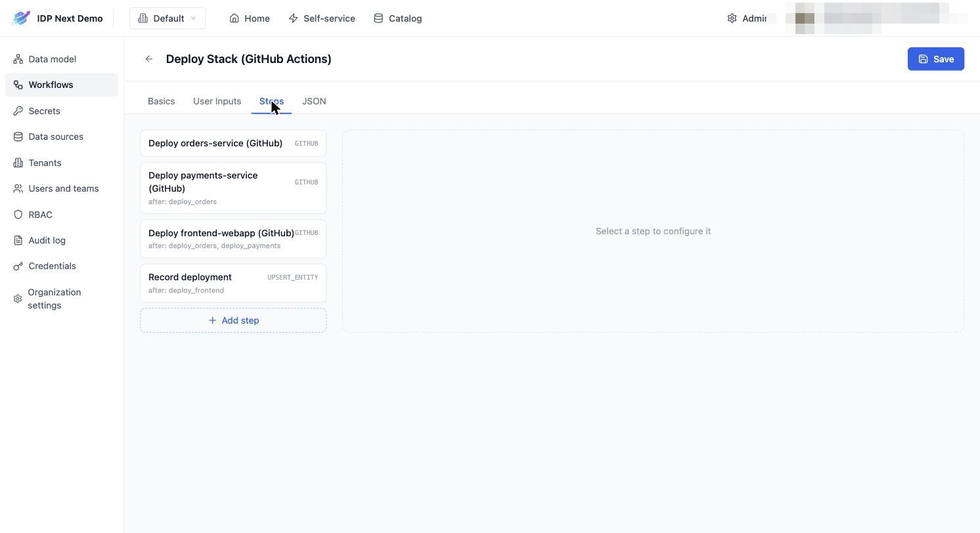Open Secrets in sidebar
The height and width of the screenshot is (533, 980).
coord(62,111)
